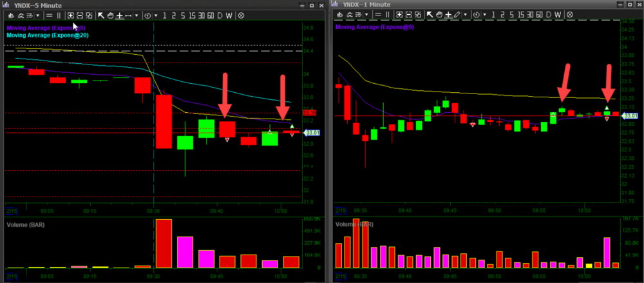Switch 1 Minute chart to Daily (D) timeframe

click(548, 15)
